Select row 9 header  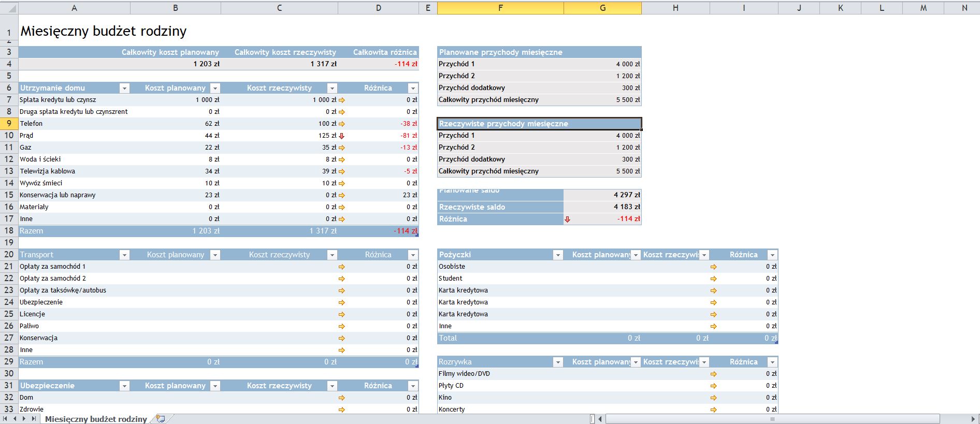coord(9,123)
